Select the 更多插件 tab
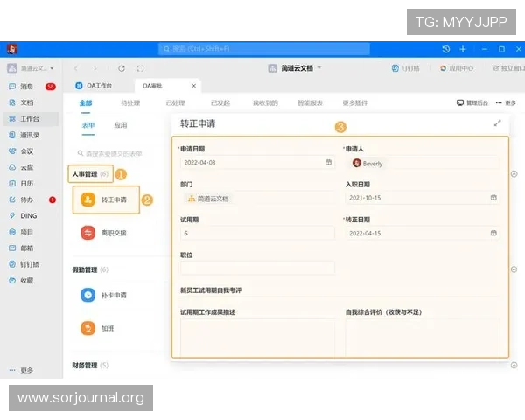This screenshot has height=420, width=525. click(355, 103)
